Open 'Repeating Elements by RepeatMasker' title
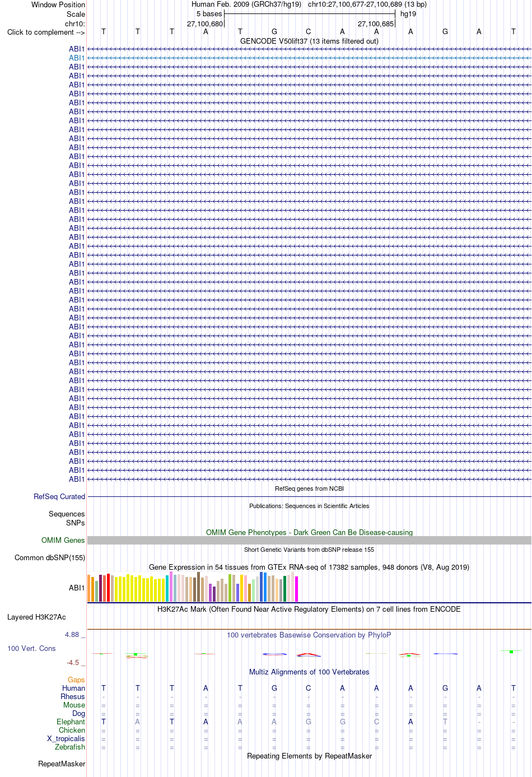 click(x=309, y=756)
